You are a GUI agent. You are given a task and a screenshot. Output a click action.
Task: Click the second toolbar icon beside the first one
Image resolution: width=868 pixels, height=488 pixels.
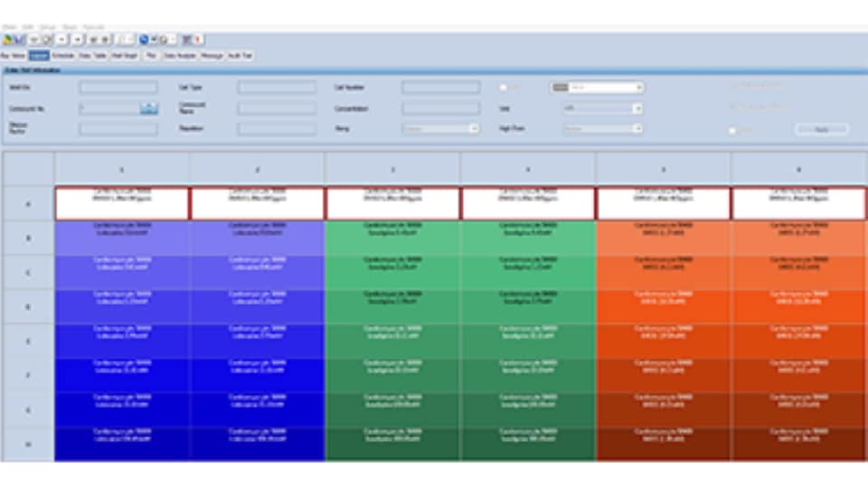(x=18, y=40)
